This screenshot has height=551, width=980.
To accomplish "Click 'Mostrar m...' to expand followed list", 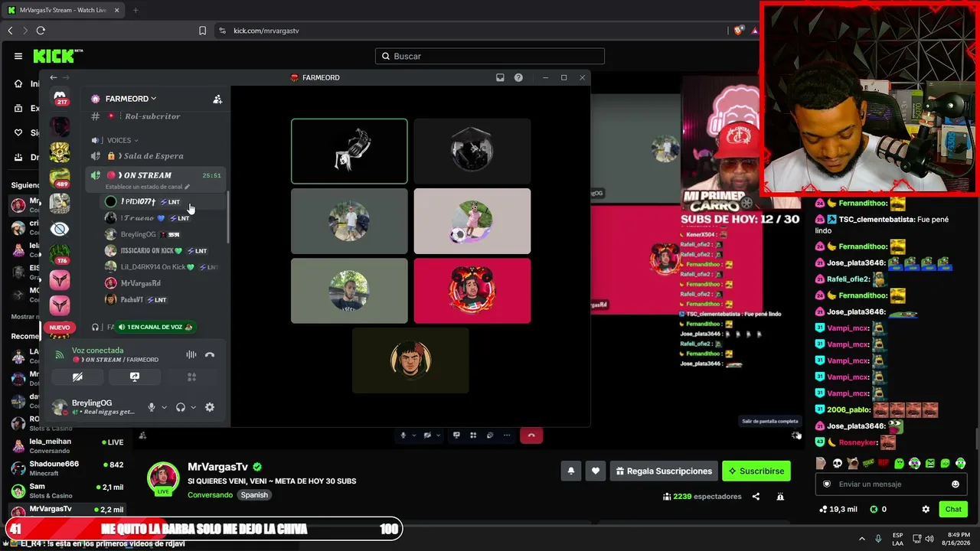I will [x=25, y=317].
